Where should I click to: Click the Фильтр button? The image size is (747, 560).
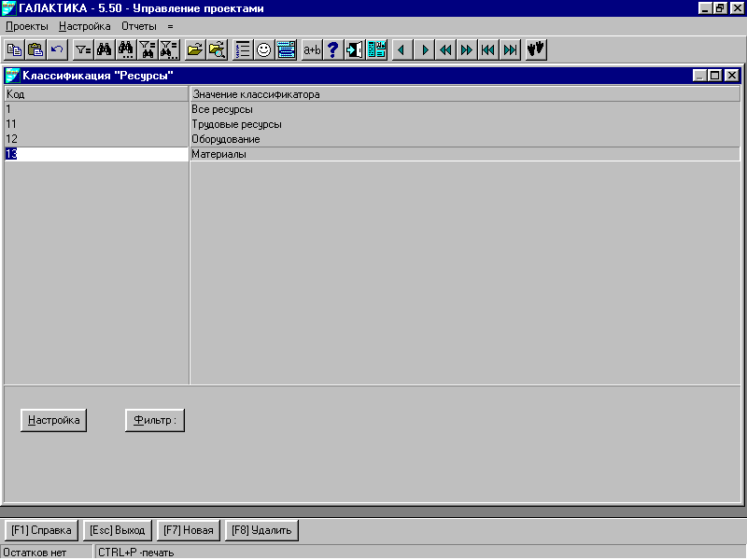click(155, 420)
